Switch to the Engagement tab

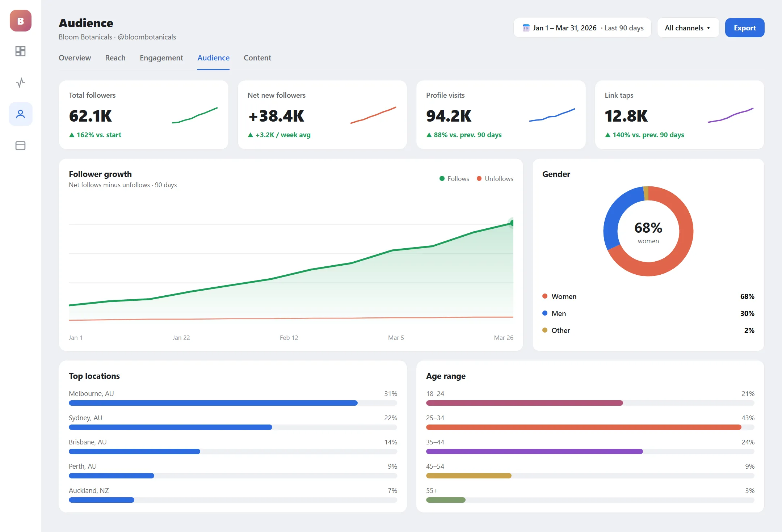point(161,58)
